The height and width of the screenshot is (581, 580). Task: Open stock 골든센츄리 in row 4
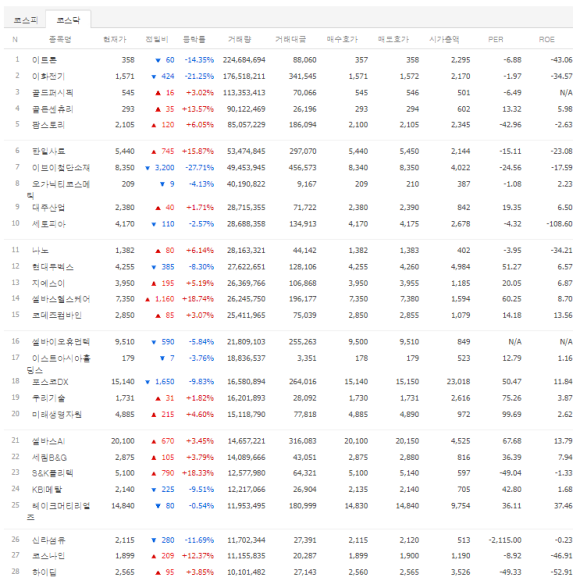(x=52, y=109)
